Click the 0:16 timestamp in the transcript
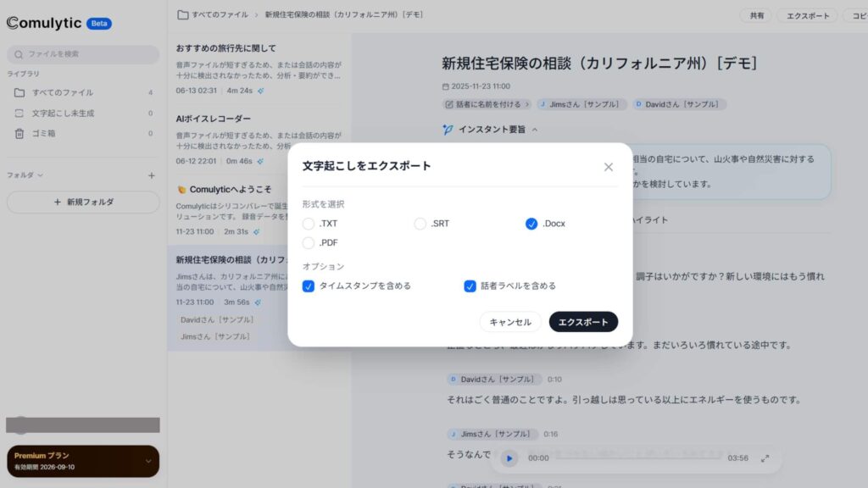This screenshot has height=488, width=868. pos(550,434)
